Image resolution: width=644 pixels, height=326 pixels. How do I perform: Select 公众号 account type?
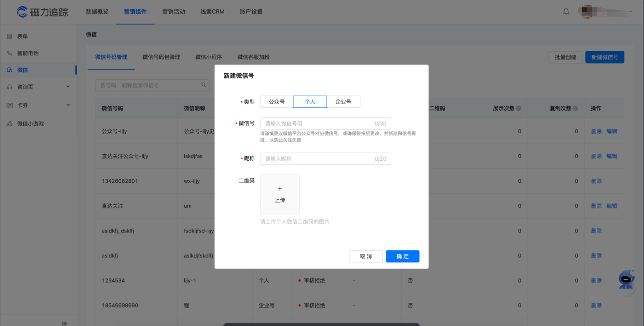coord(277,102)
